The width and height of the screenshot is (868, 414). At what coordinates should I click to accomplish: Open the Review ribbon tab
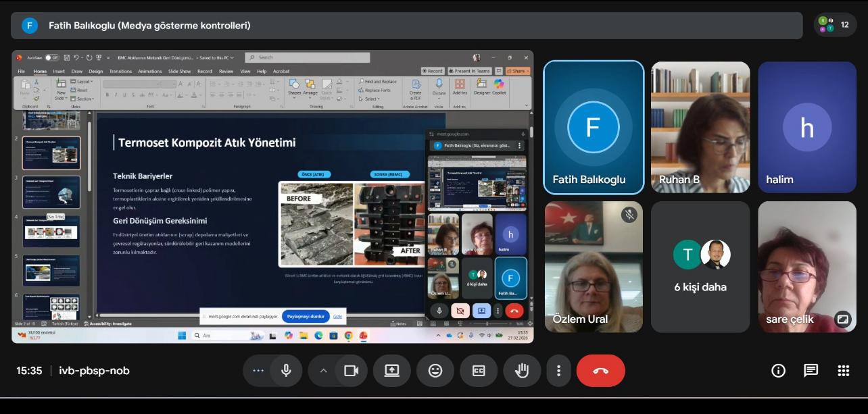[x=226, y=71]
